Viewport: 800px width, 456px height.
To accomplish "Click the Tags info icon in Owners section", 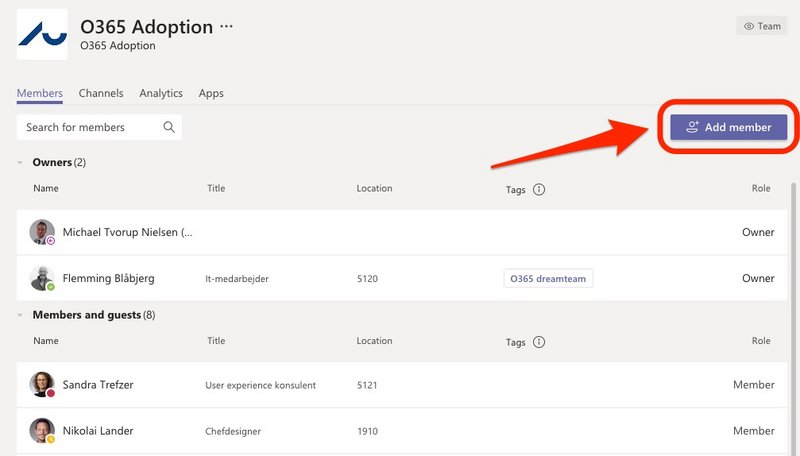I will [539, 189].
